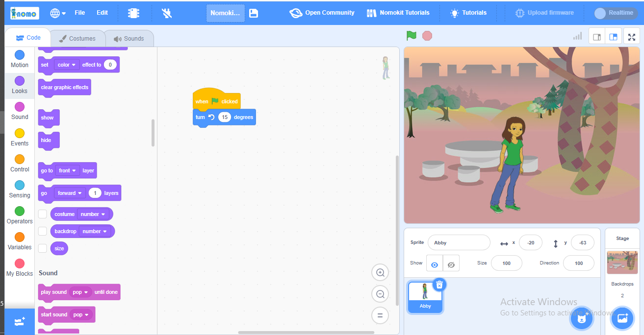Hide sprite with crossed-eye icon
Image resolution: width=644 pixels, height=335 pixels.
pyautogui.click(x=451, y=263)
